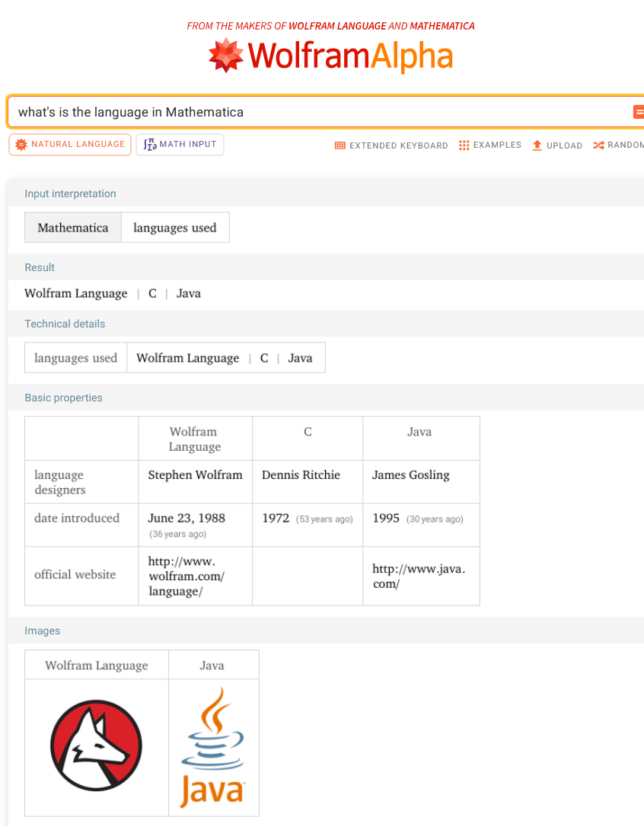Click the 'official website' row label
The image size is (644, 827).
75,574
